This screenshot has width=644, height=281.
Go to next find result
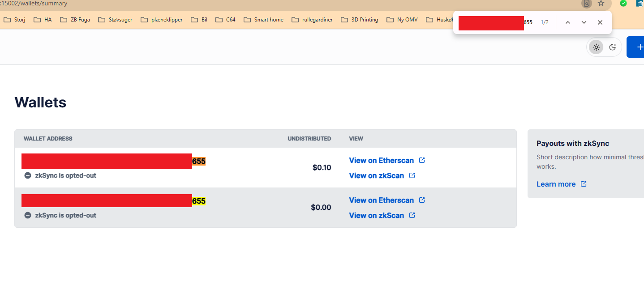[584, 22]
